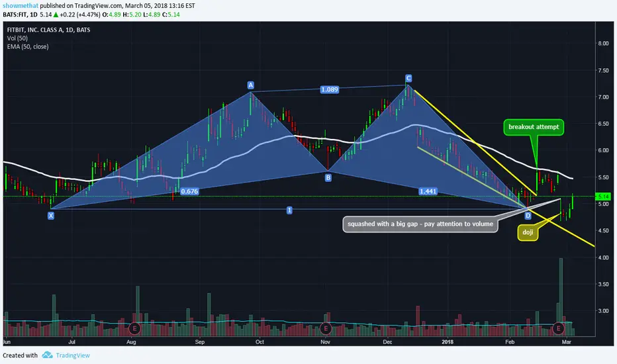Open the showmethat author link
Image resolution: width=617 pixels, height=364 pixels.
pyautogui.click(x=21, y=6)
